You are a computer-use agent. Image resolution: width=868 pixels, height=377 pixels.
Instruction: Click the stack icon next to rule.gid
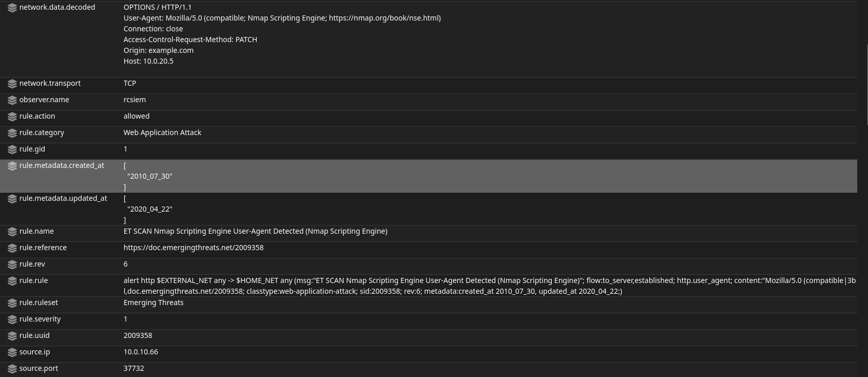point(12,149)
